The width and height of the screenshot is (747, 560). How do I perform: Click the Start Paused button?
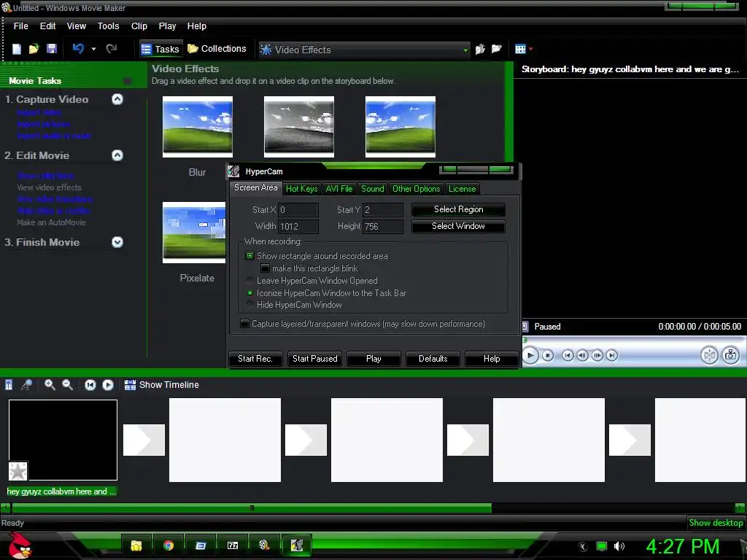315,359
